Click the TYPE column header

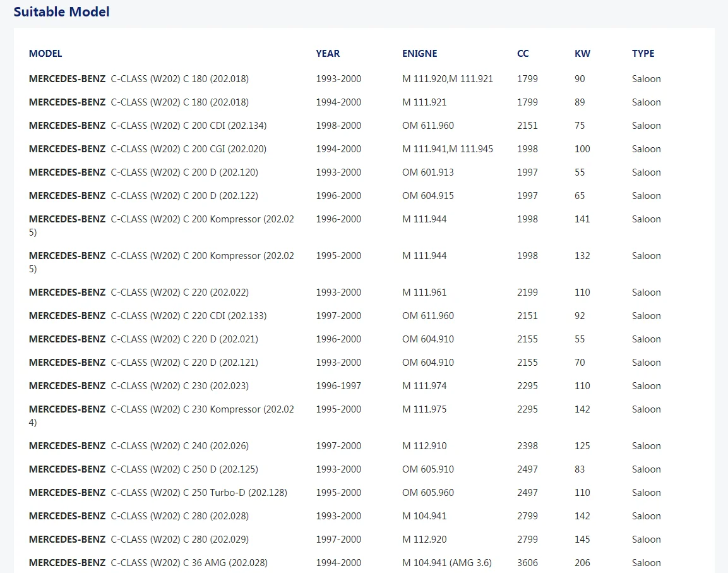pos(643,54)
